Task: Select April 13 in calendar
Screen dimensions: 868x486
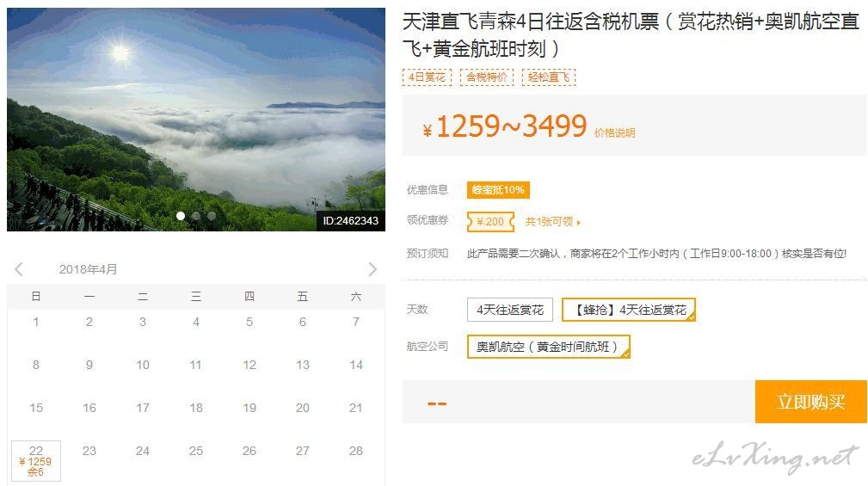Action: (x=302, y=366)
